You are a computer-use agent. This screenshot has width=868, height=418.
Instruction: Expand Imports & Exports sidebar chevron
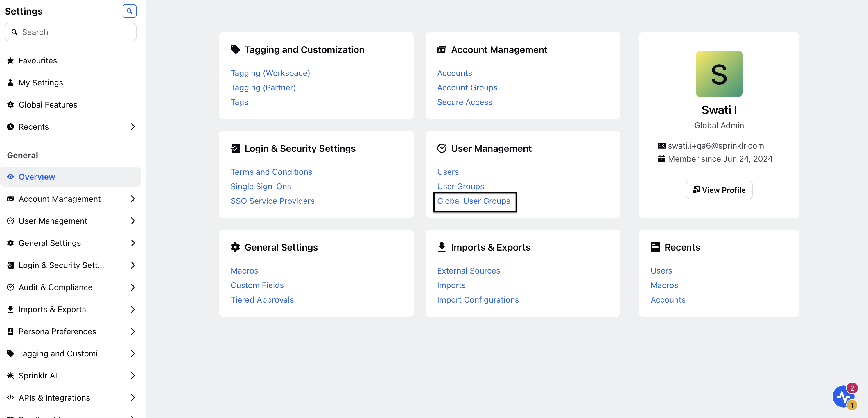[133, 309]
